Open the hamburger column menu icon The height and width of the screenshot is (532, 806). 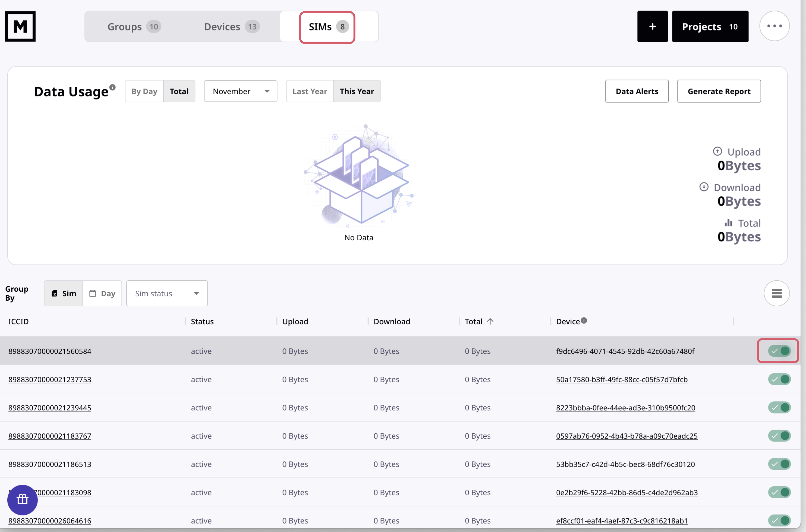coord(776,293)
